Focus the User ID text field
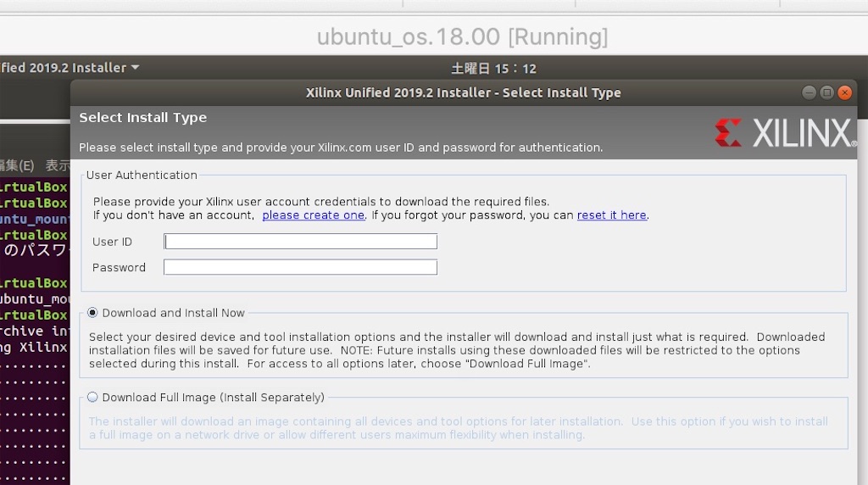The image size is (868, 485). [301, 242]
